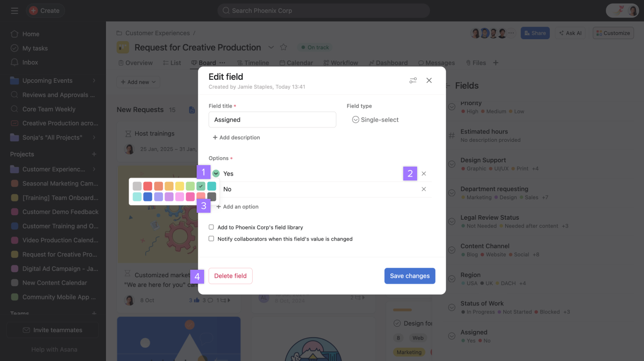Click Save changes in the Edit field dialog
Screen dimensions: 644x361
410,275
